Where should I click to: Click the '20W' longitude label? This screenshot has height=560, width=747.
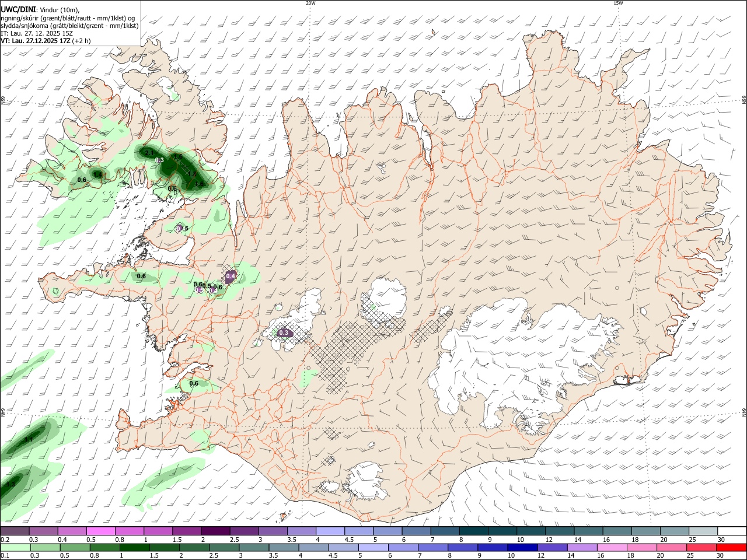click(310, 3)
